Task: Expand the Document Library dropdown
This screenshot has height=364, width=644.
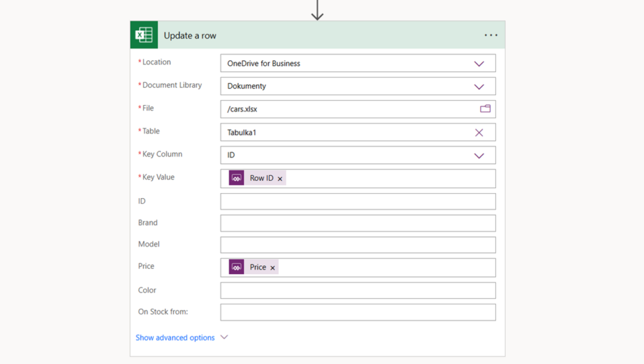Action: coord(479,87)
